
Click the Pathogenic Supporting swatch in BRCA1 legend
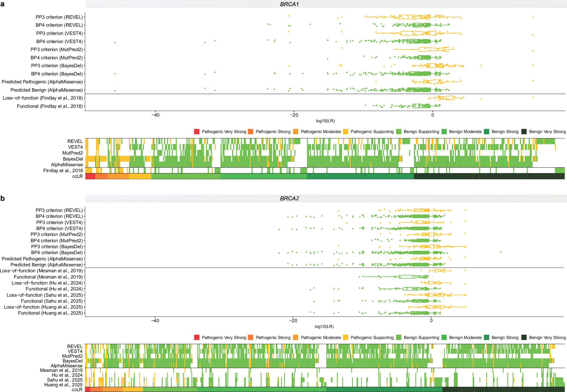345,132
